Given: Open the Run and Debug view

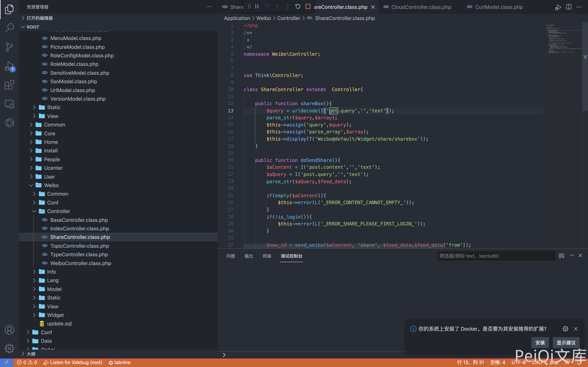Looking at the screenshot, I should click(9, 66).
